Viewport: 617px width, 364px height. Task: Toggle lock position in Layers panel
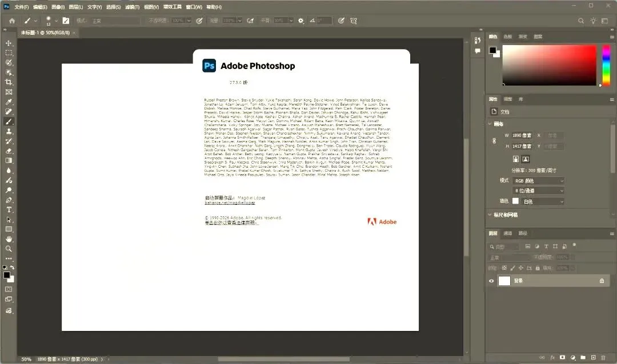(x=520, y=268)
